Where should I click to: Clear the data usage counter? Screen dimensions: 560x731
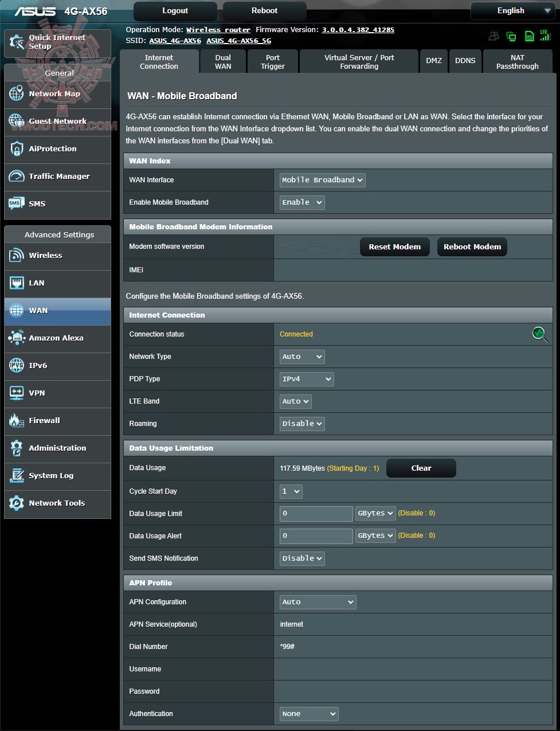click(421, 468)
